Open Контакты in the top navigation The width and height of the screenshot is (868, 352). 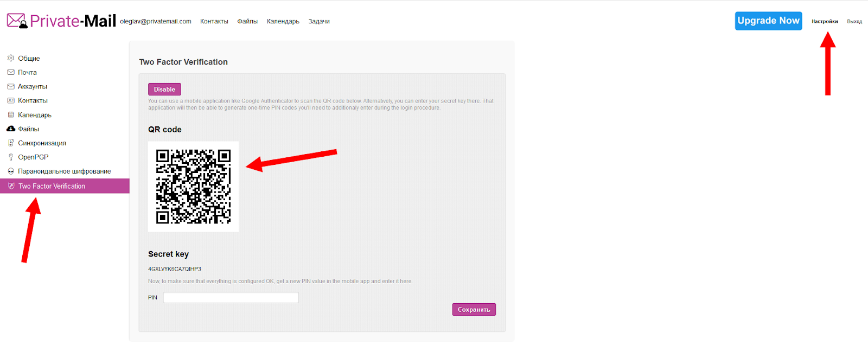point(214,21)
